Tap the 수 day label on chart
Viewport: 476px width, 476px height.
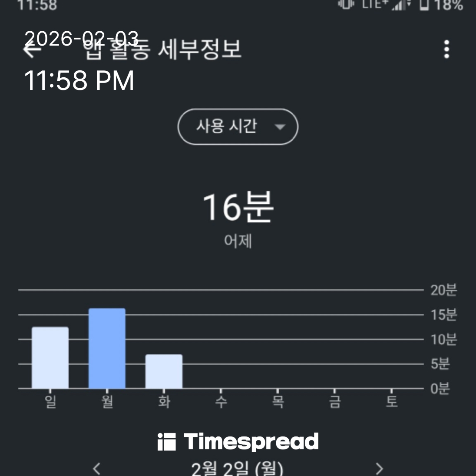(221, 401)
